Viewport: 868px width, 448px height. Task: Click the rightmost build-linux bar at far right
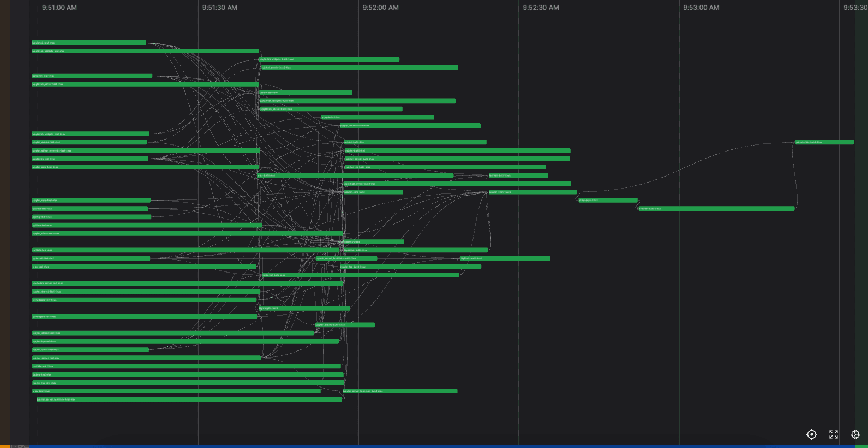click(x=824, y=142)
